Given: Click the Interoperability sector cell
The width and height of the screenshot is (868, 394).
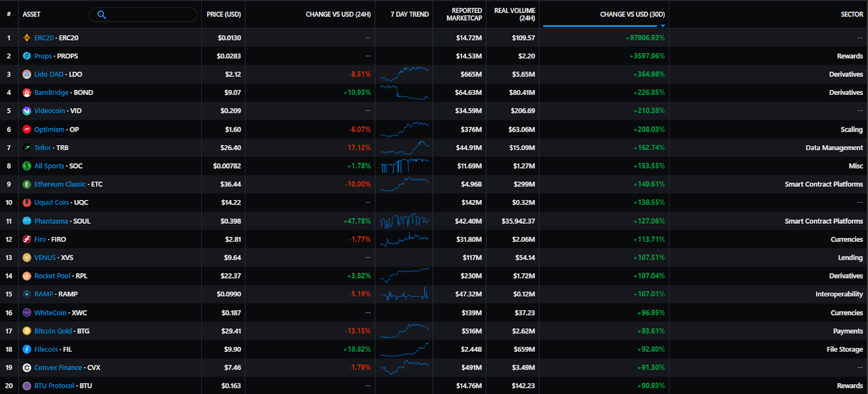Looking at the screenshot, I should click(x=839, y=294).
